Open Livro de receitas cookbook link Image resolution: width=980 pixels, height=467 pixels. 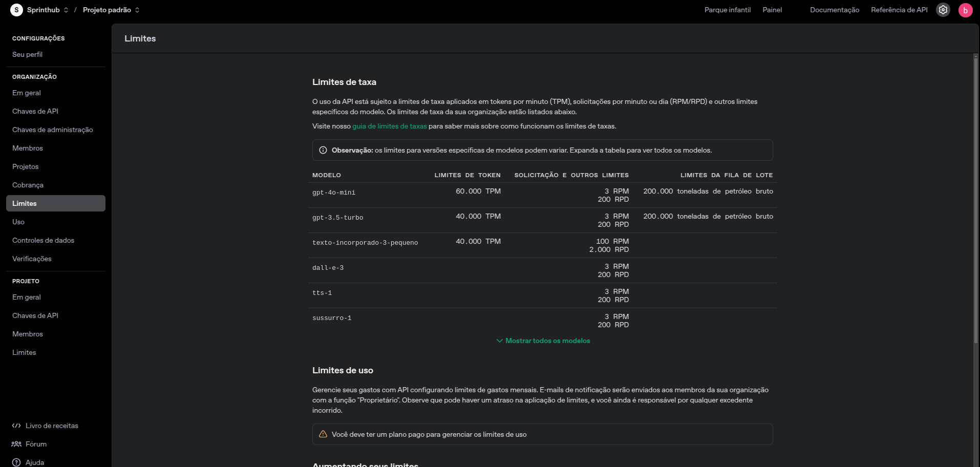point(51,426)
